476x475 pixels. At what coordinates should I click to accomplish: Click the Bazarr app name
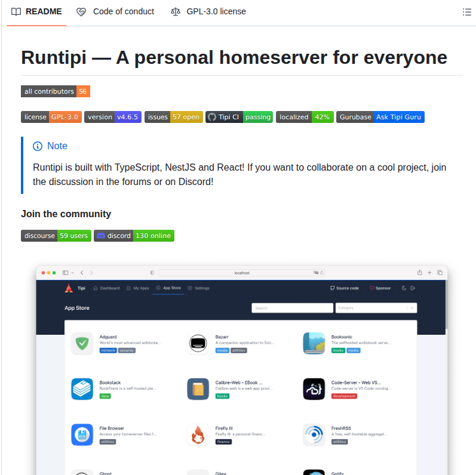[x=222, y=337]
